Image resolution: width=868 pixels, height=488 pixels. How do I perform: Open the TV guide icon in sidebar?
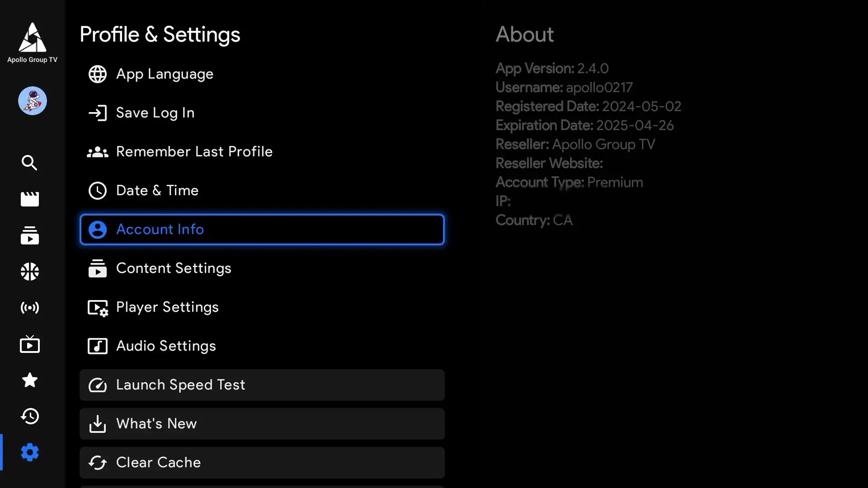30,344
